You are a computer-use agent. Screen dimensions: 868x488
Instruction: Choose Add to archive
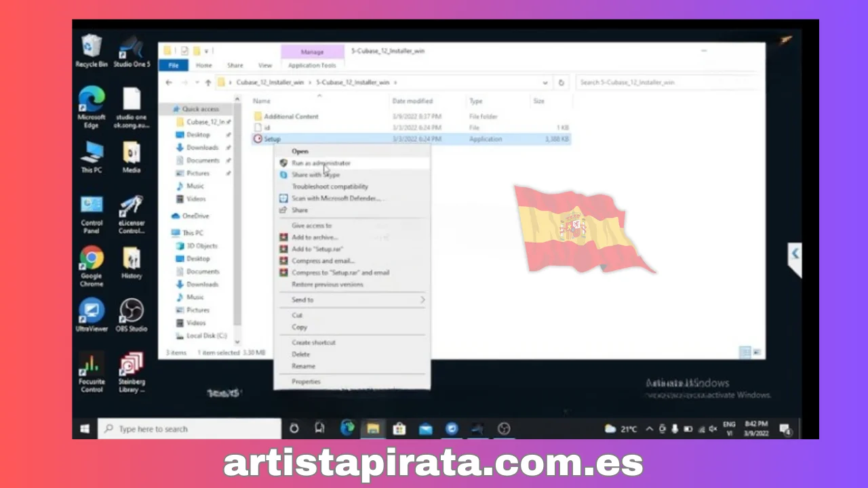coord(352,237)
